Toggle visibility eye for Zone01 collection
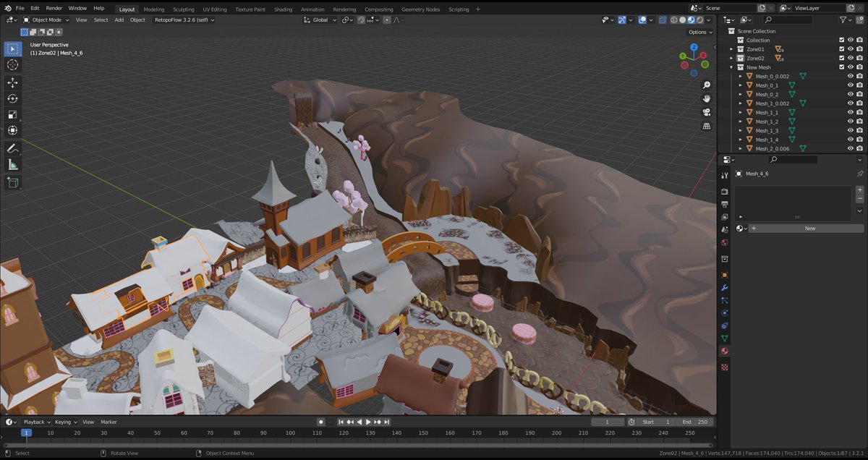This screenshot has width=868, height=460. (851, 49)
